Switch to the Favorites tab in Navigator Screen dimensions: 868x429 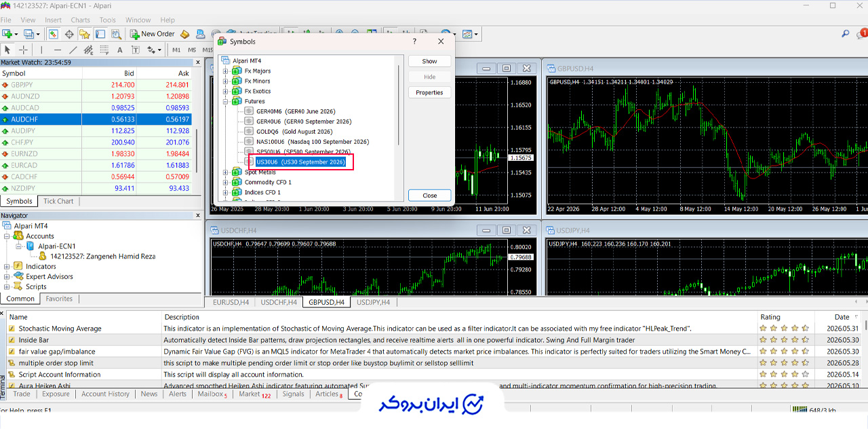[59, 299]
